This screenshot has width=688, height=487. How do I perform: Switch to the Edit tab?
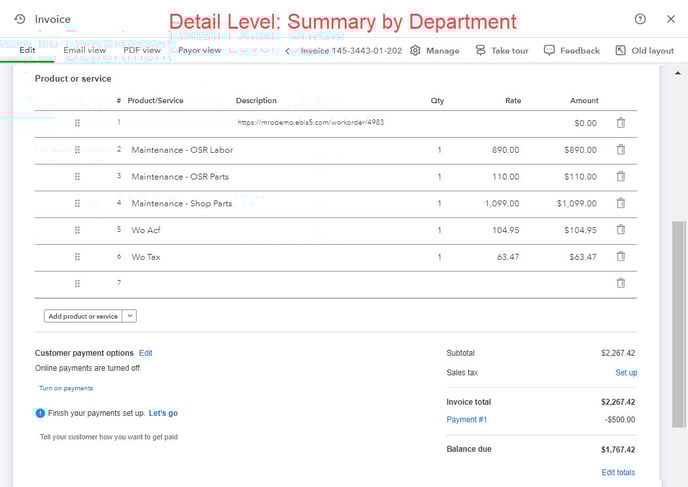tap(27, 50)
